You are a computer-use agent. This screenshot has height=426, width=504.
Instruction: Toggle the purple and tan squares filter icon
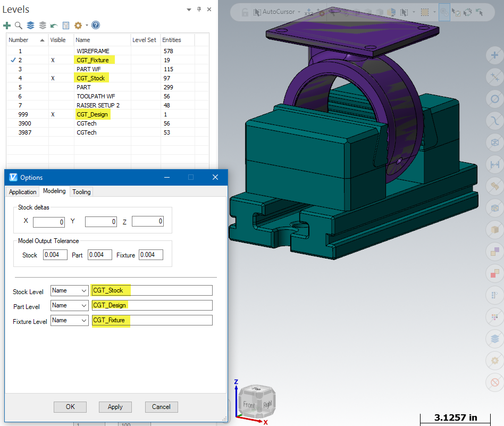[494, 252]
